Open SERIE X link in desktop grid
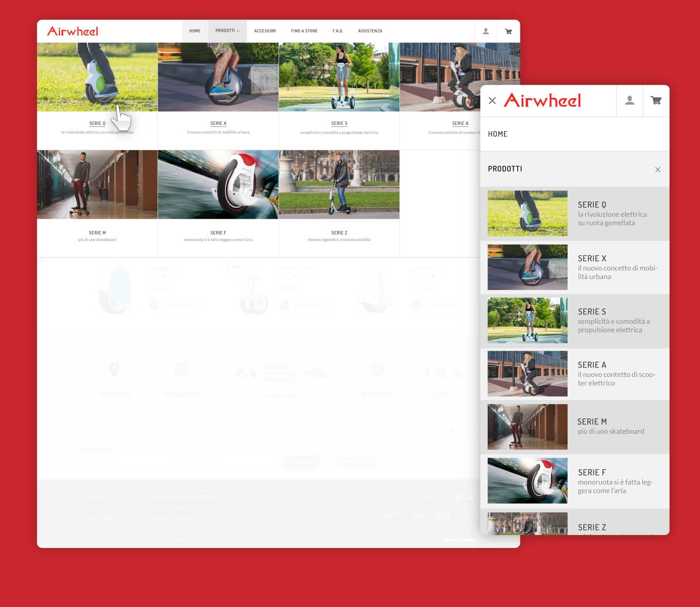700x607 pixels. [218, 124]
